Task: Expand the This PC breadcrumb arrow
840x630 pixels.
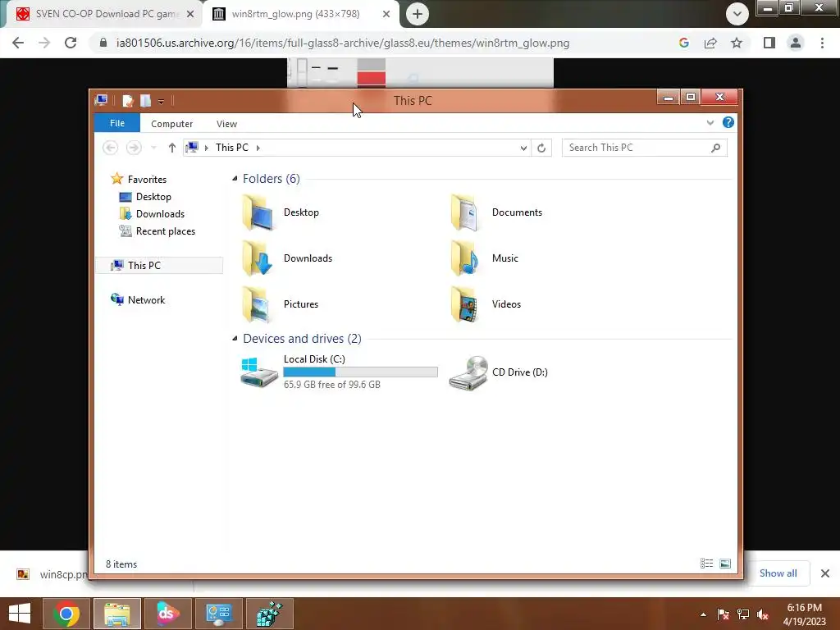Action: [x=258, y=148]
